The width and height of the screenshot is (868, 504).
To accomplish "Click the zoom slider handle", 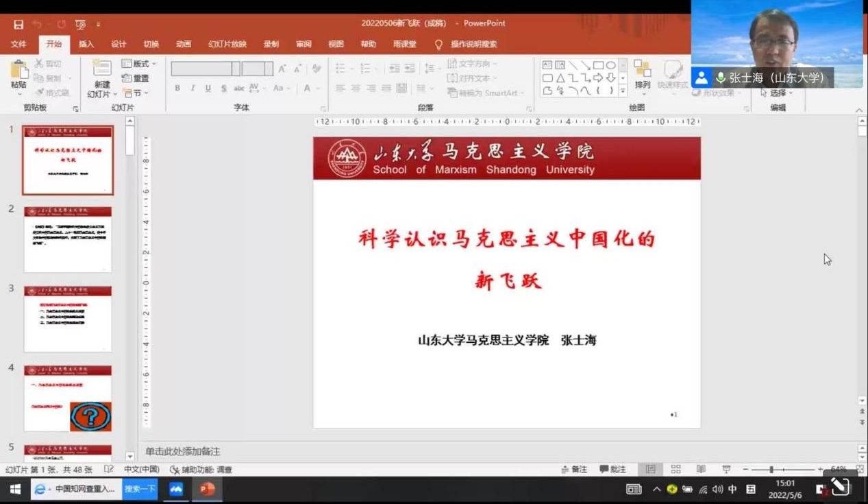I will [771, 470].
